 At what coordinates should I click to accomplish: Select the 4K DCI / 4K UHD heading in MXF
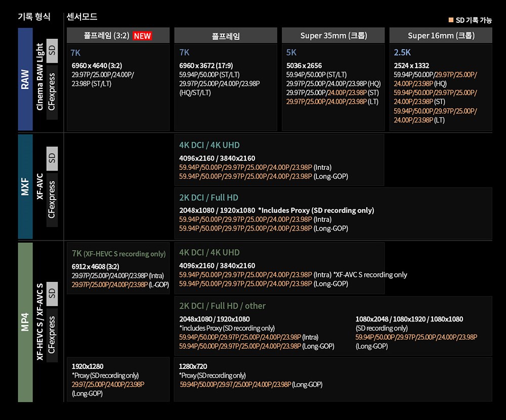[x=209, y=145]
